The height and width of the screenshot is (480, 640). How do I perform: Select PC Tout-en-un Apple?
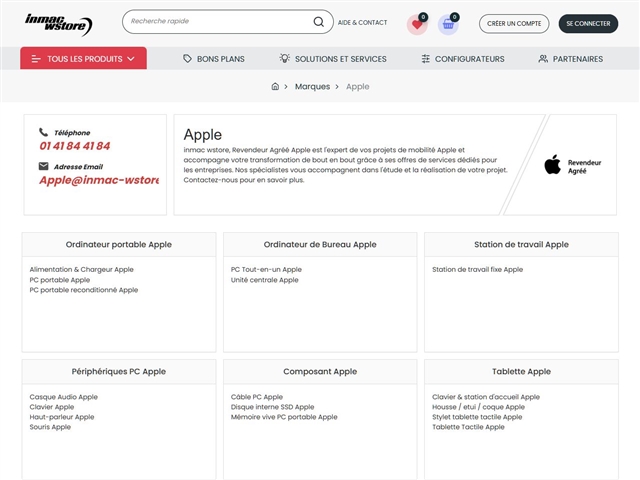pyautogui.click(x=266, y=269)
